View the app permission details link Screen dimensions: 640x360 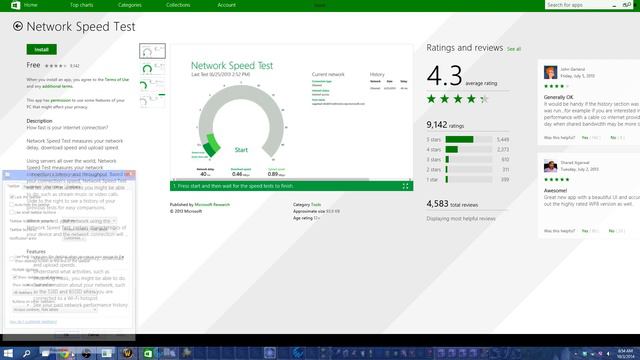[x=60, y=100]
